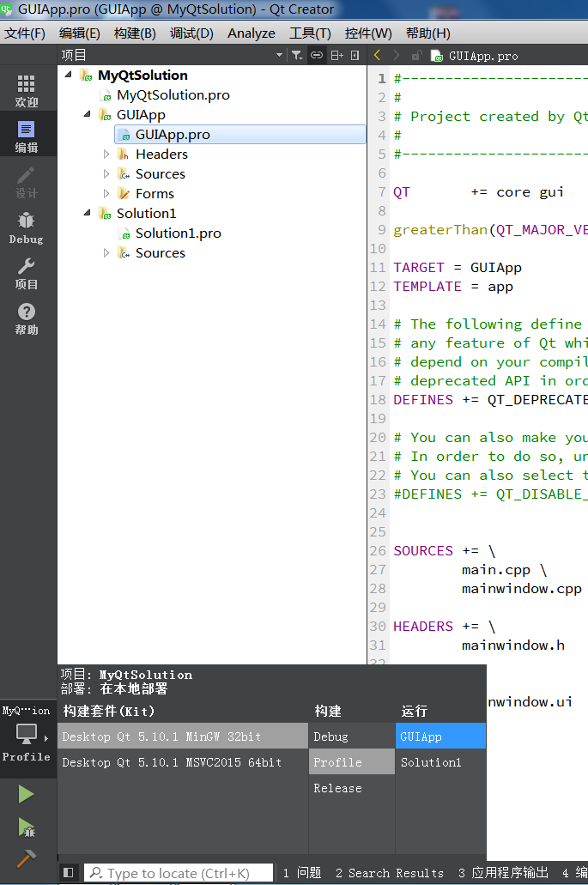Viewport: 588px width, 885px height.
Task: Open the 工具(T) menu
Action: click(x=311, y=33)
